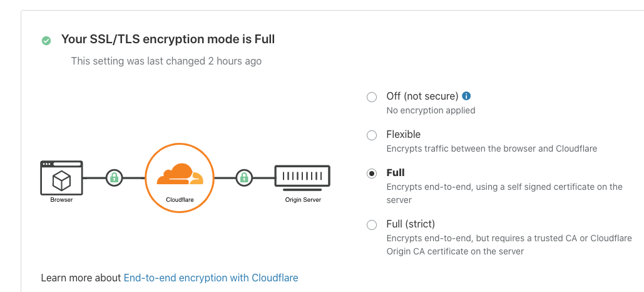The width and height of the screenshot is (644, 292).
Task: Click the Cloudflare label under the logo
Action: 180,201
